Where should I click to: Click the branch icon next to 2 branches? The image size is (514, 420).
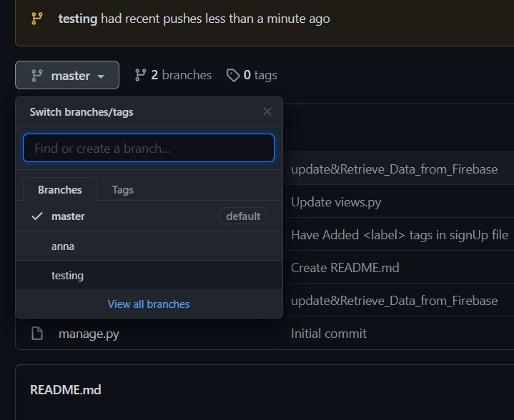coord(141,75)
